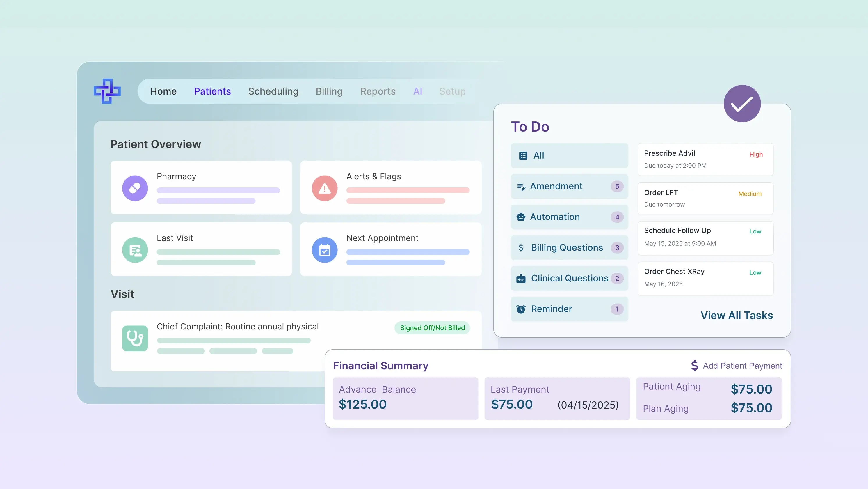
Task: Filter tasks by Amendment
Action: pos(569,186)
